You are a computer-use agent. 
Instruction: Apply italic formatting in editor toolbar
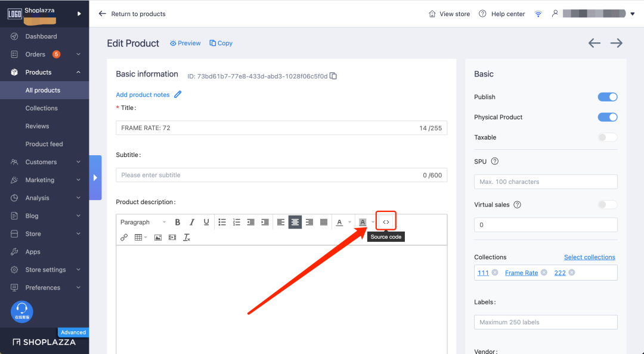(192, 222)
